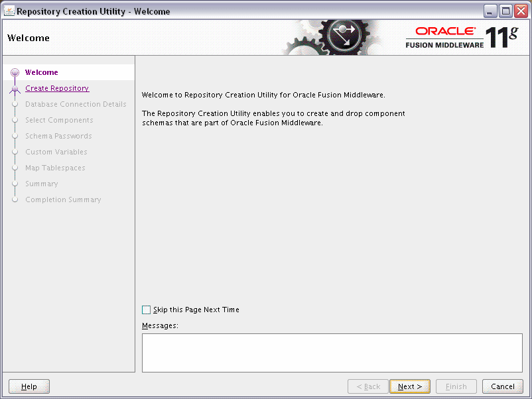Click Cancel to exit the utility
The height and width of the screenshot is (399, 532).
[x=502, y=386]
